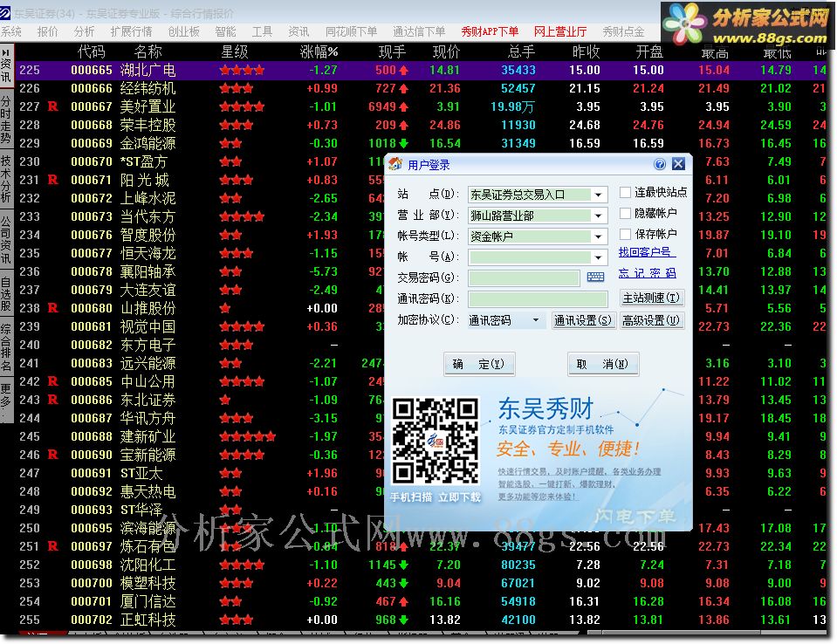The image size is (837, 644).
Task: Click the R marker on 宝新能源 row
Action: click(53, 455)
